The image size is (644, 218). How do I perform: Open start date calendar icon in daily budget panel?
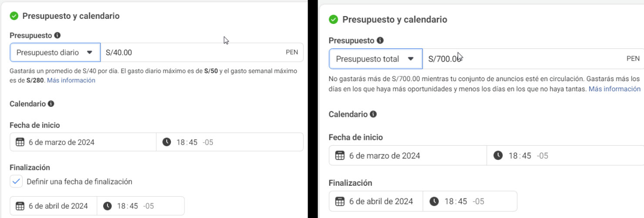coord(20,142)
